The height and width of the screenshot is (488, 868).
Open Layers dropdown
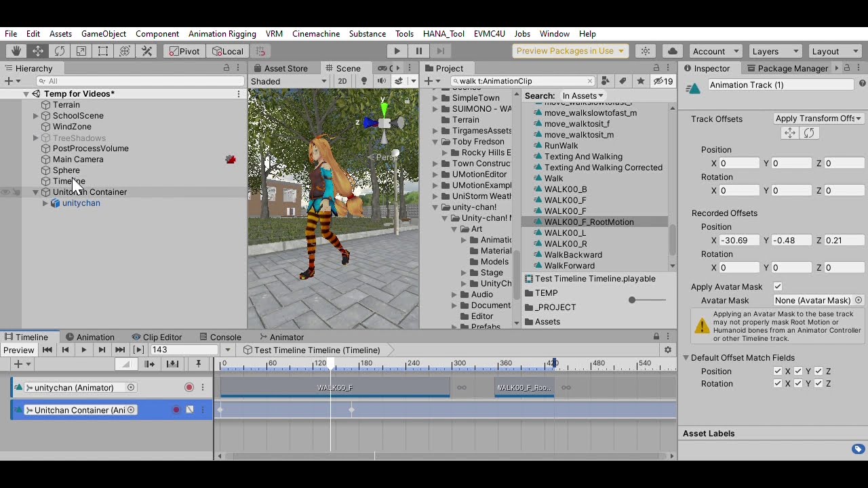point(776,51)
